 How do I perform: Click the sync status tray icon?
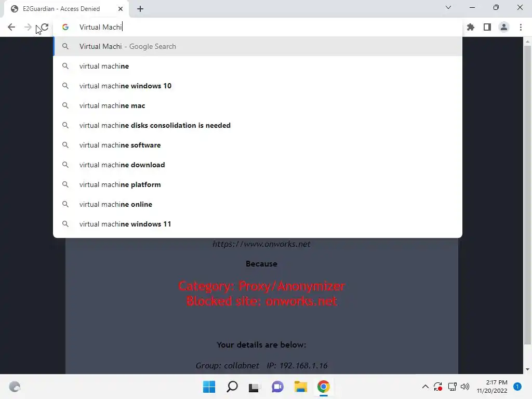coord(438,387)
